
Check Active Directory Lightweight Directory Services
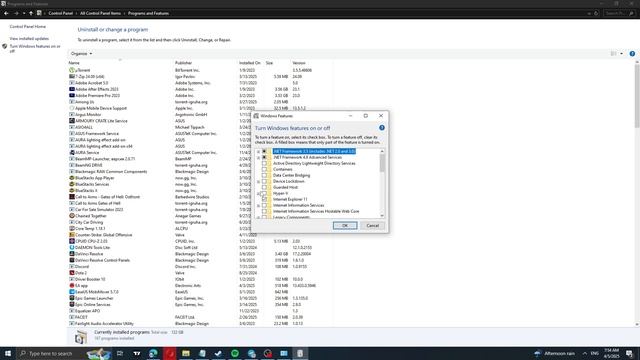[264, 163]
